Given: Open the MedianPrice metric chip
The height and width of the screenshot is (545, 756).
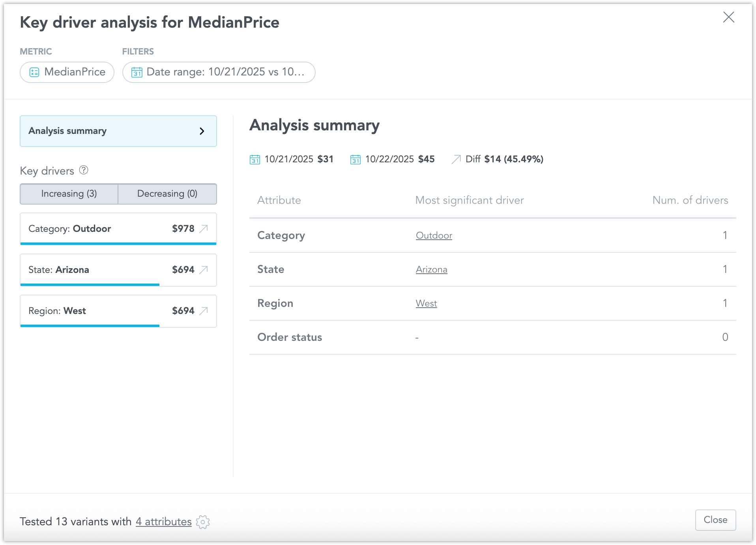Looking at the screenshot, I should pos(67,72).
